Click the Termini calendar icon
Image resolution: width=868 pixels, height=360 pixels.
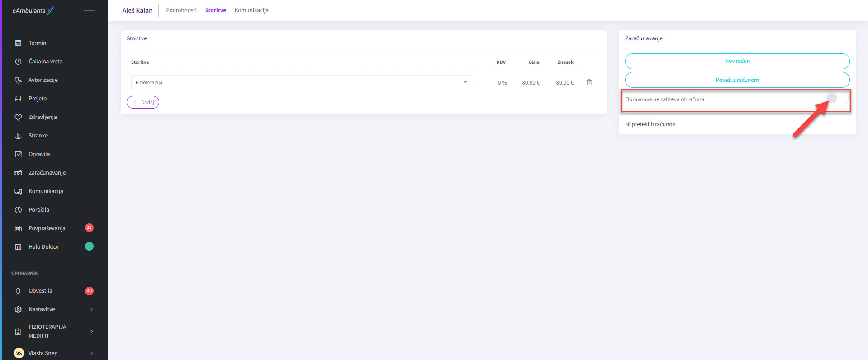coord(18,43)
